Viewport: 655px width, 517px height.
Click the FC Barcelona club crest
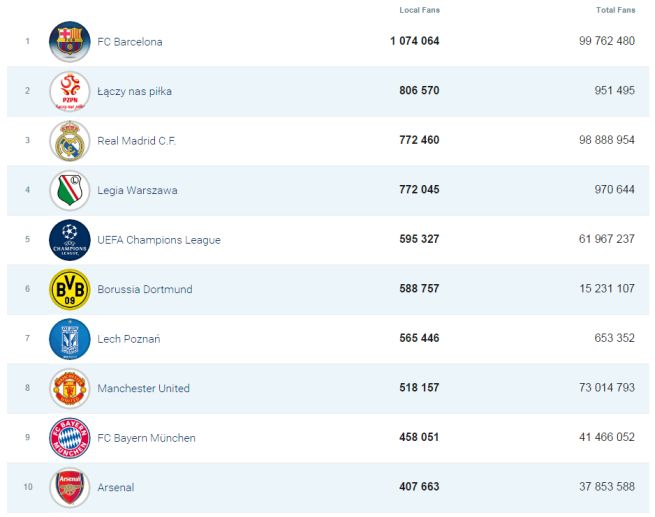coord(70,42)
